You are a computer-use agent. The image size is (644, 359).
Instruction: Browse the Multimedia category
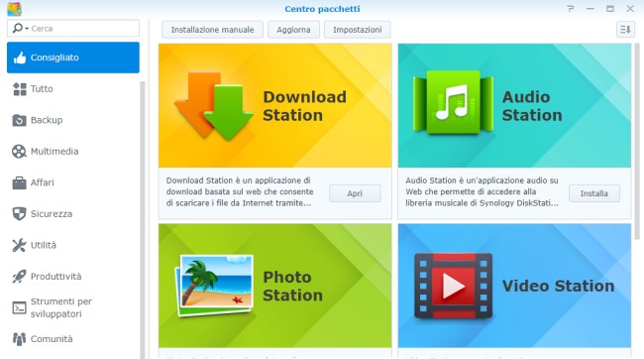(54, 152)
